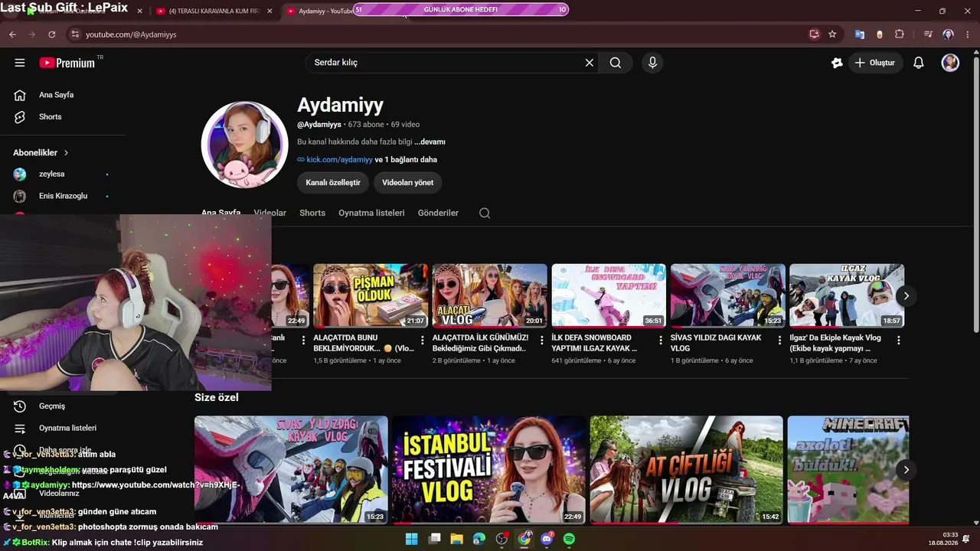Play the İSTANBUL FESTİVALİ VLOG thumbnail

[488, 470]
